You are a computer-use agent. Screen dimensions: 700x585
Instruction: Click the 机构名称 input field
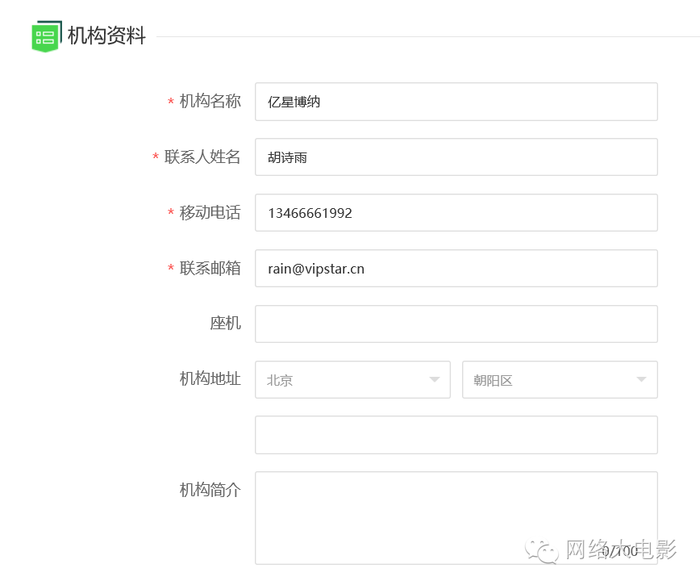click(x=456, y=102)
